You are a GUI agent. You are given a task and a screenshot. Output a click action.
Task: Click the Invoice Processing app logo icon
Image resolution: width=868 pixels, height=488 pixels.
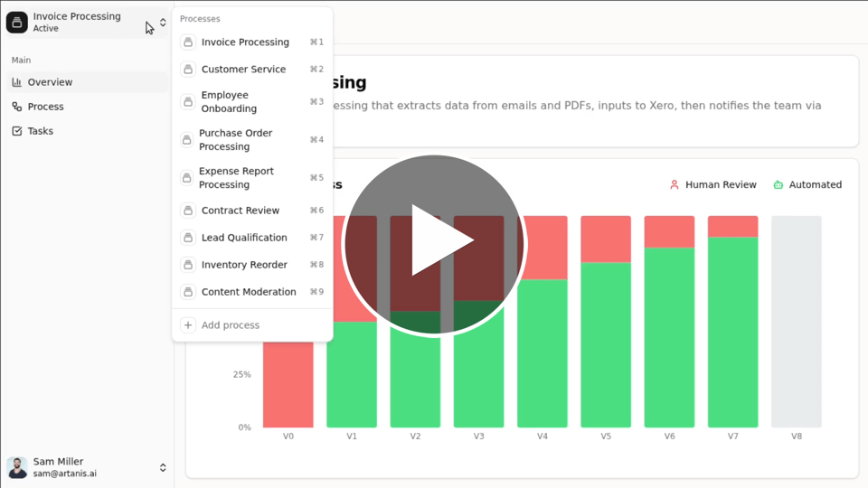point(17,23)
